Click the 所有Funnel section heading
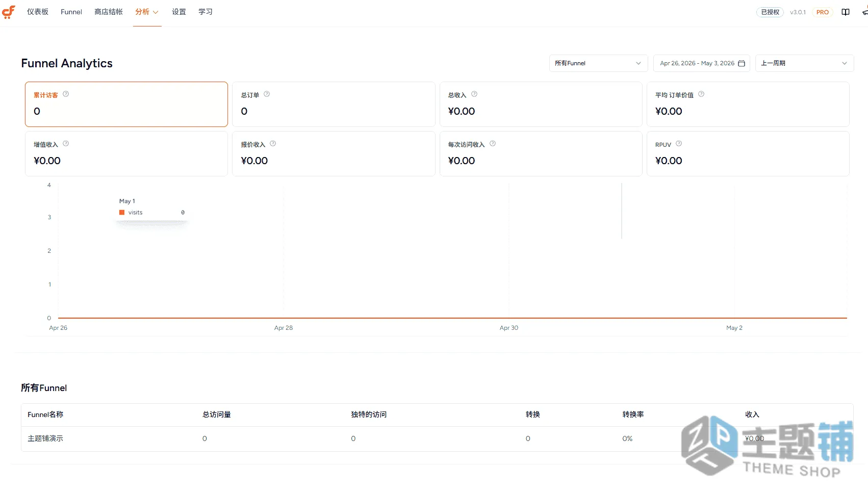The width and height of the screenshot is (868, 493). 44,388
